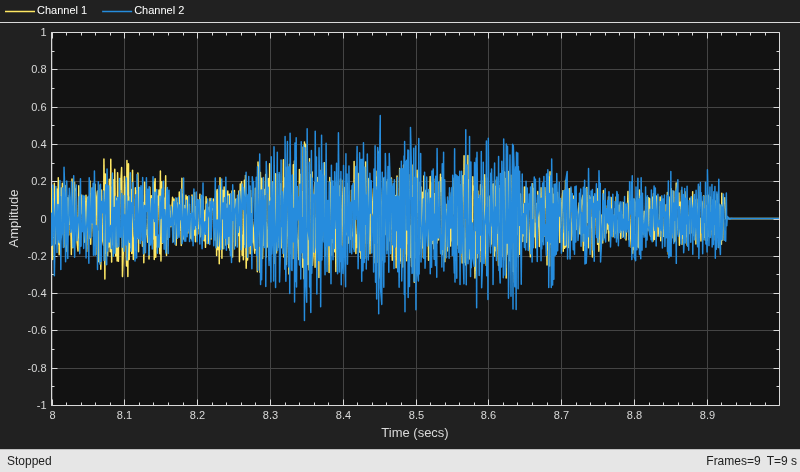Click the 8.3 tick on time axis
The width and height of the screenshot is (800, 472).
[x=270, y=415]
